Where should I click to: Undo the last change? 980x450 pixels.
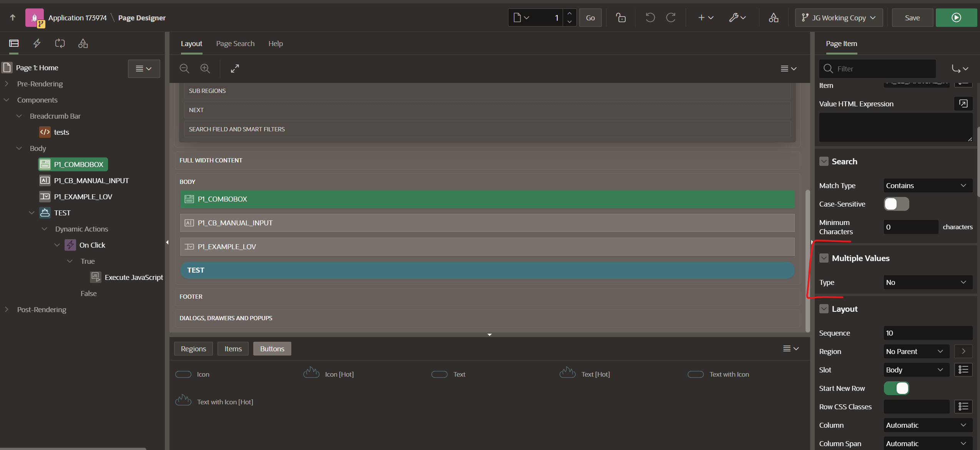pos(650,18)
